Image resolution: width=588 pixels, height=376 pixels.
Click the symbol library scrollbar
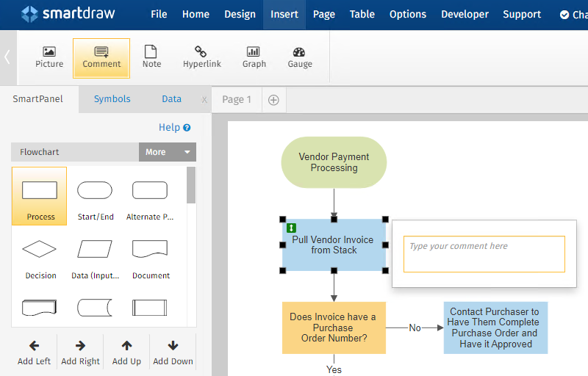point(191,185)
